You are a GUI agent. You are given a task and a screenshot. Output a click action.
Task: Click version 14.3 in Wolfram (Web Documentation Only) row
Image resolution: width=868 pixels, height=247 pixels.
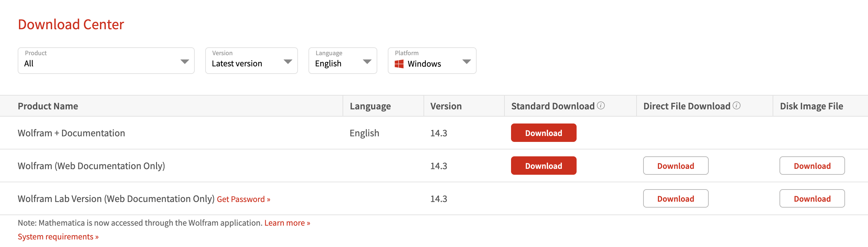coord(439,166)
